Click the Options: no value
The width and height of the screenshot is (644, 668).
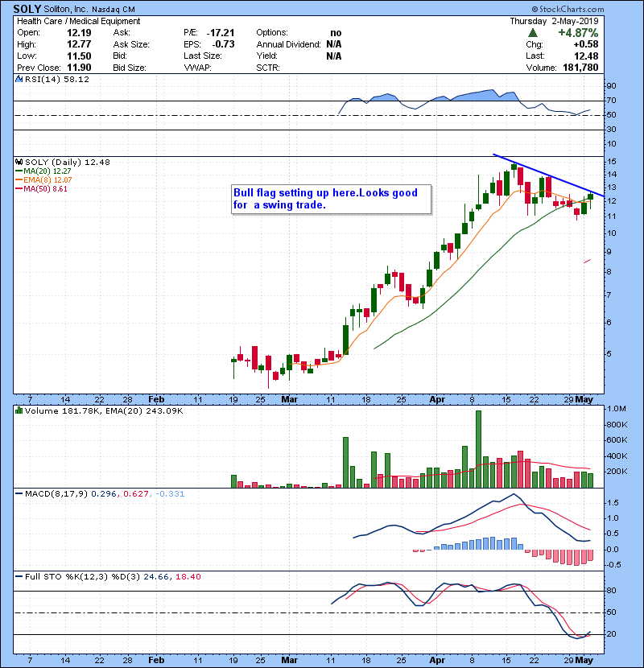pos(336,33)
